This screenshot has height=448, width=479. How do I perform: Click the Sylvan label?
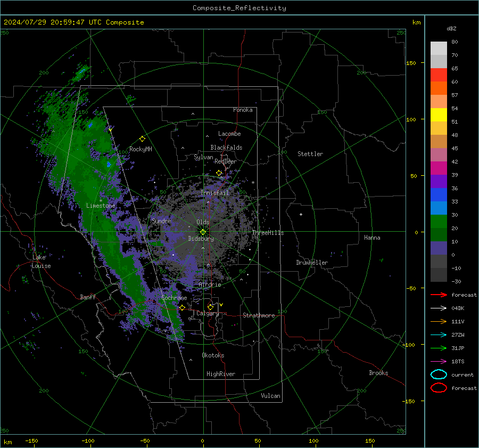coord(203,157)
